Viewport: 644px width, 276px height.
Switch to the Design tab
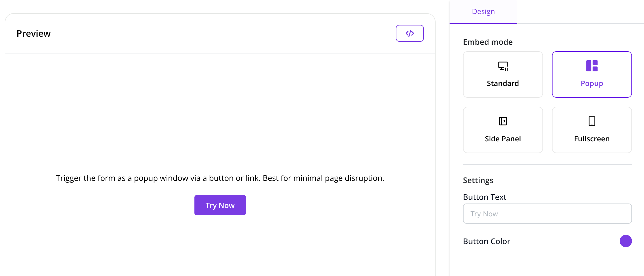point(483,11)
